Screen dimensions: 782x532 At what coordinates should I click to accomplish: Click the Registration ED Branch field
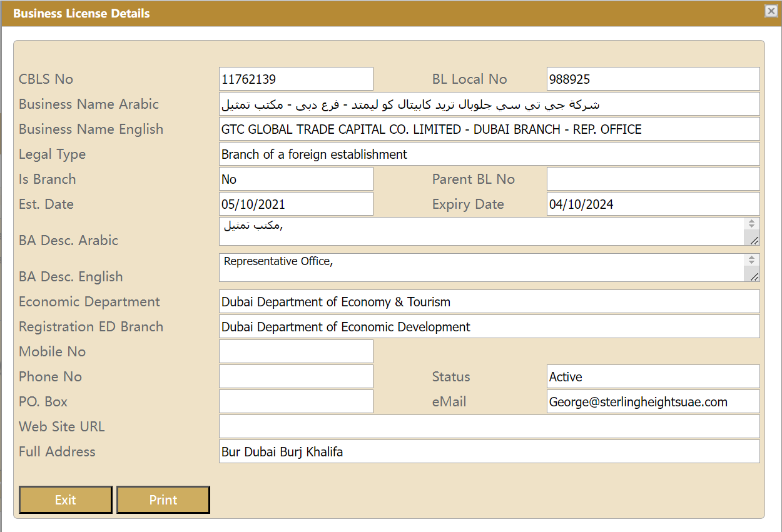(x=489, y=326)
